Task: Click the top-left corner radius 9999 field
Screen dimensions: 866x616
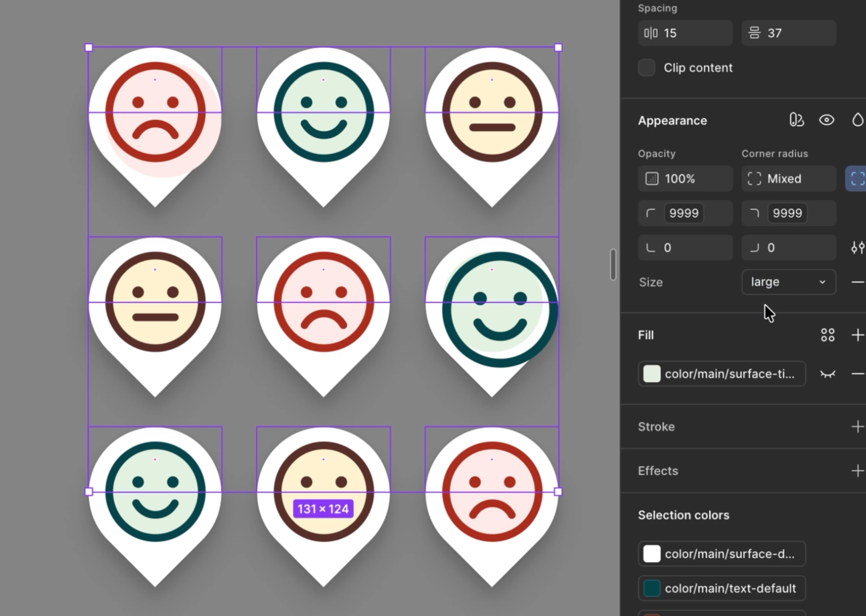Action: [684, 213]
